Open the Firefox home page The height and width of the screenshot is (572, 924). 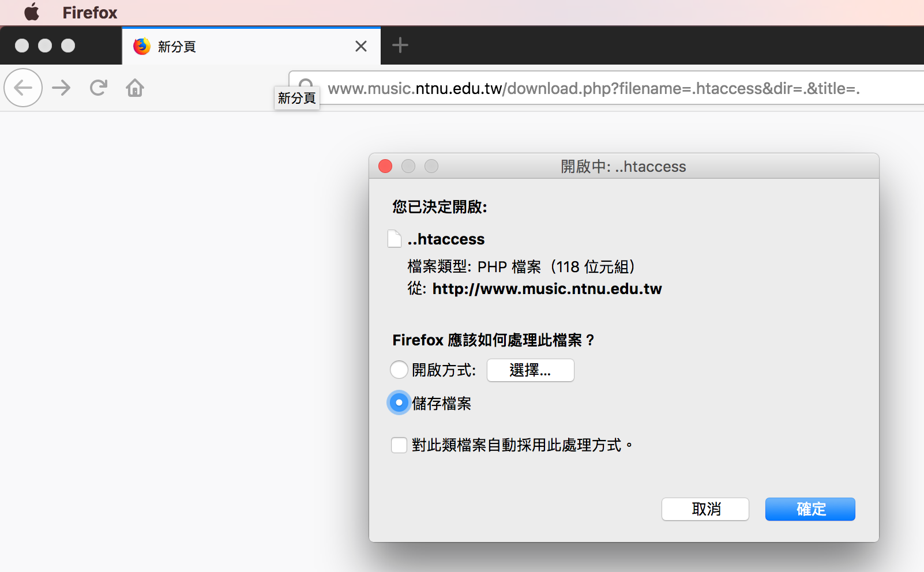[135, 88]
